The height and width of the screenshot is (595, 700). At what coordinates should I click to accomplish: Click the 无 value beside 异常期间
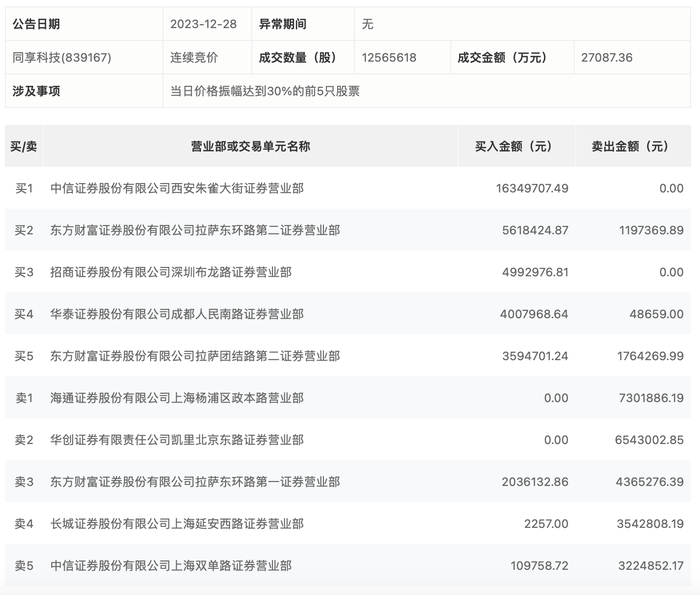(367, 24)
